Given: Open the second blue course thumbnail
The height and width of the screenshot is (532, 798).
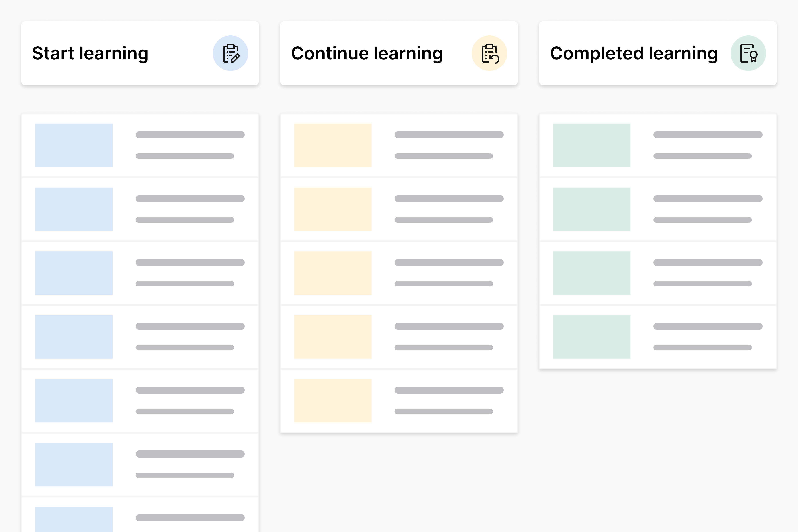Looking at the screenshot, I should (74, 209).
